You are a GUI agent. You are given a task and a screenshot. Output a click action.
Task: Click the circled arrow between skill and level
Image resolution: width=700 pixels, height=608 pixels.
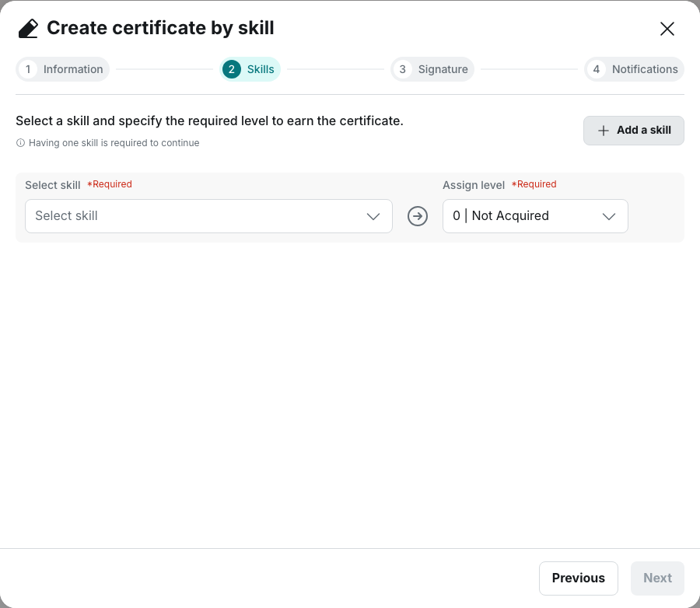click(418, 216)
